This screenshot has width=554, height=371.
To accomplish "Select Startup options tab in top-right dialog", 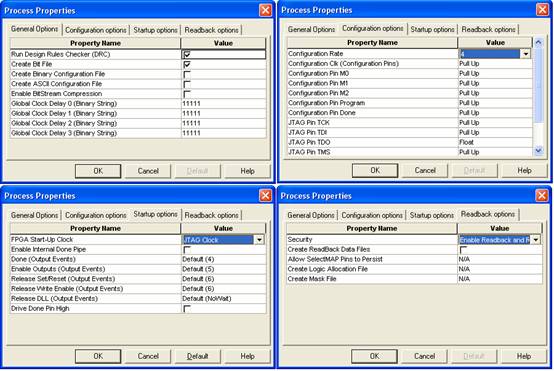I will tap(432, 30).
